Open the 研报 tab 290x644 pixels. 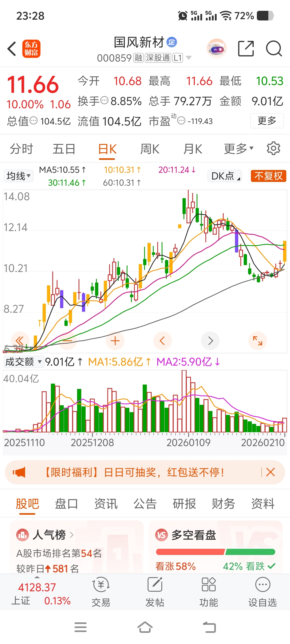point(184,503)
